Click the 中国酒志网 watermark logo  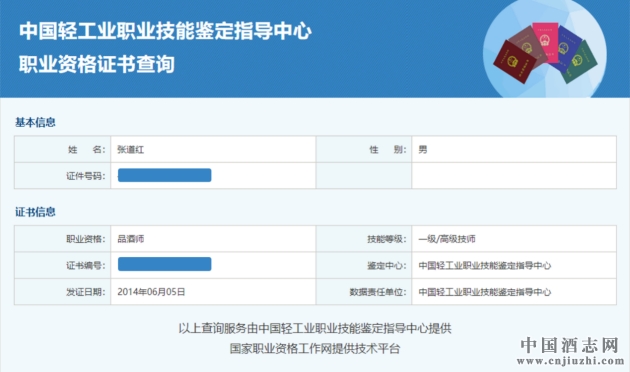click(x=569, y=345)
